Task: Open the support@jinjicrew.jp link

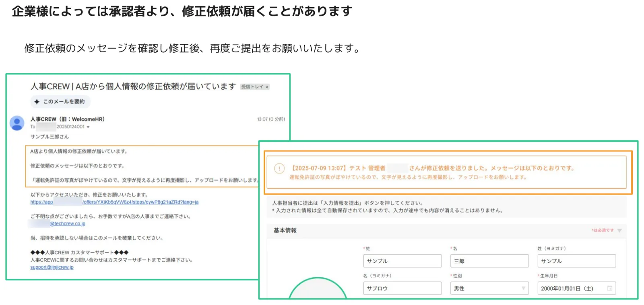Action: [x=52, y=267]
